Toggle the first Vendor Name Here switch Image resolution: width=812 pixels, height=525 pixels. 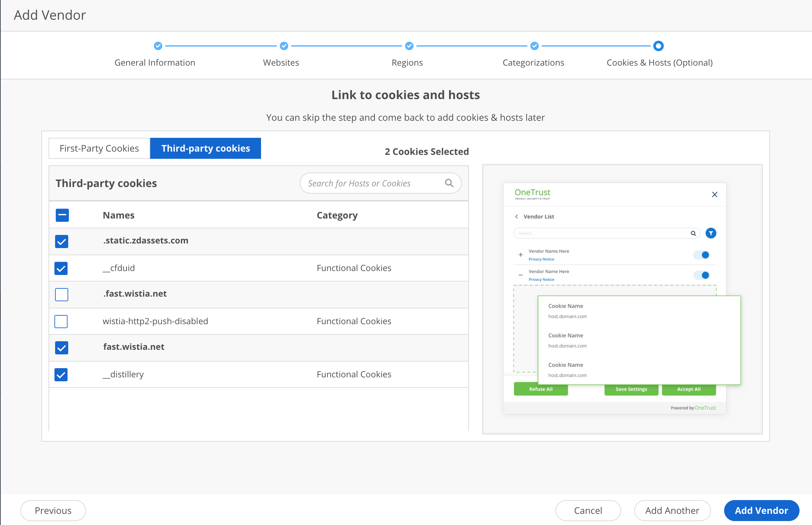point(701,255)
